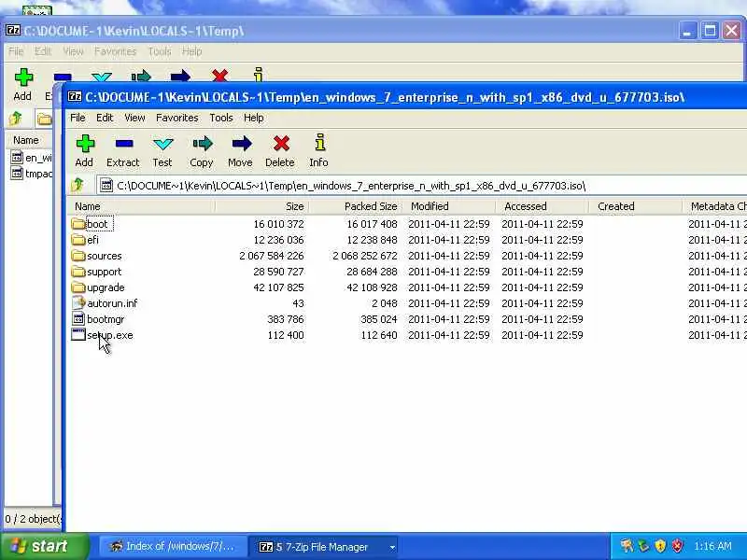The width and height of the screenshot is (747, 560).
Task: Open Help menu in the background Temp window
Action: [192, 51]
